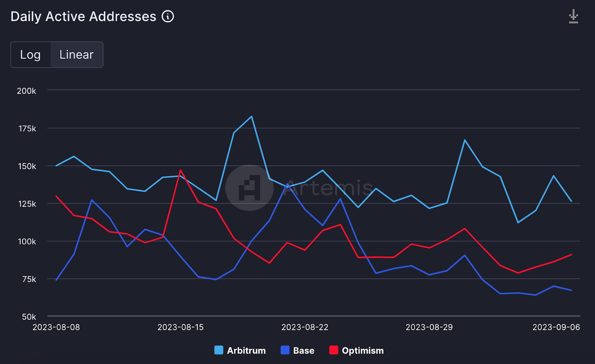Click the info icon beside Daily Active Addresses
The height and width of the screenshot is (364, 595).
pyautogui.click(x=168, y=16)
